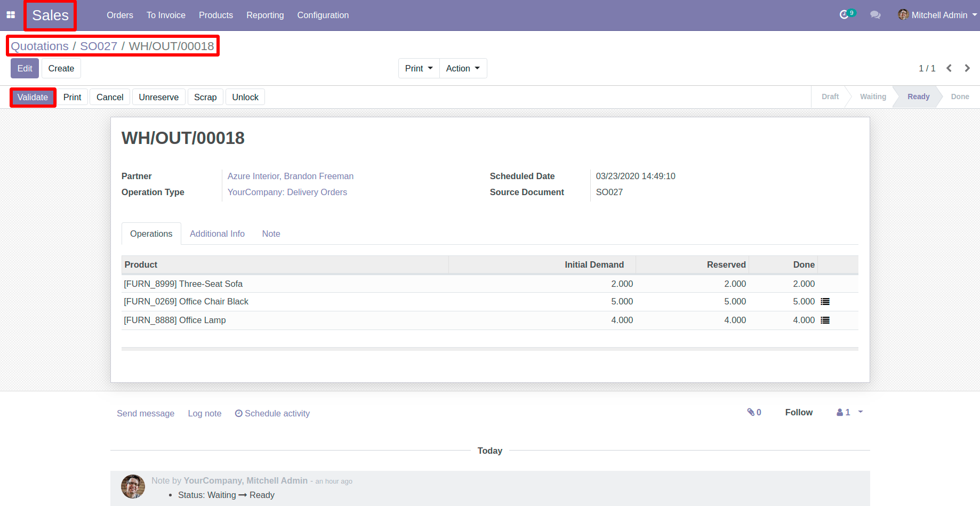980x506 pixels.
Task: Select the Office Lamp row
Action: (490, 320)
